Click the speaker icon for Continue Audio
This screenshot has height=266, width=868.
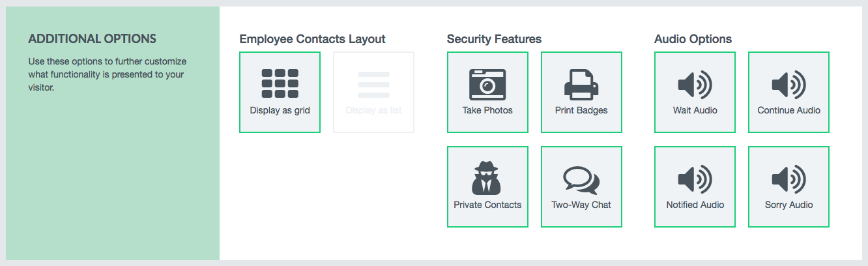789,84
